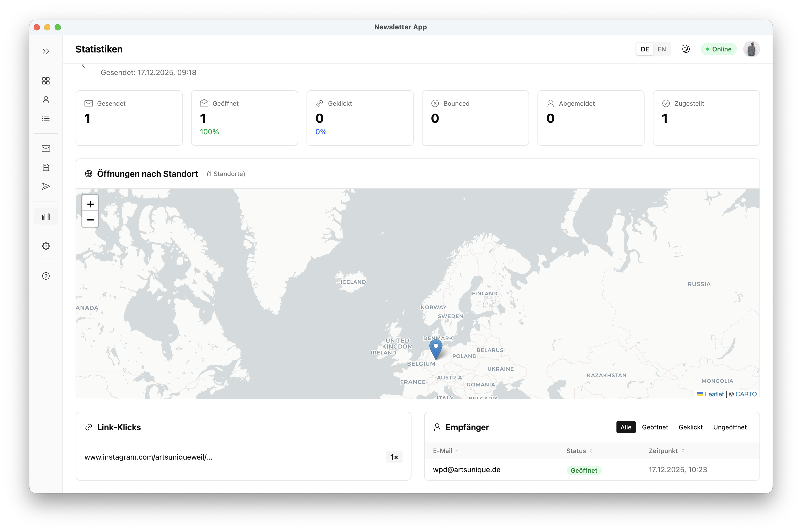Open the statistics bar chart icon in sidebar
The image size is (802, 532).
click(46, 216)
